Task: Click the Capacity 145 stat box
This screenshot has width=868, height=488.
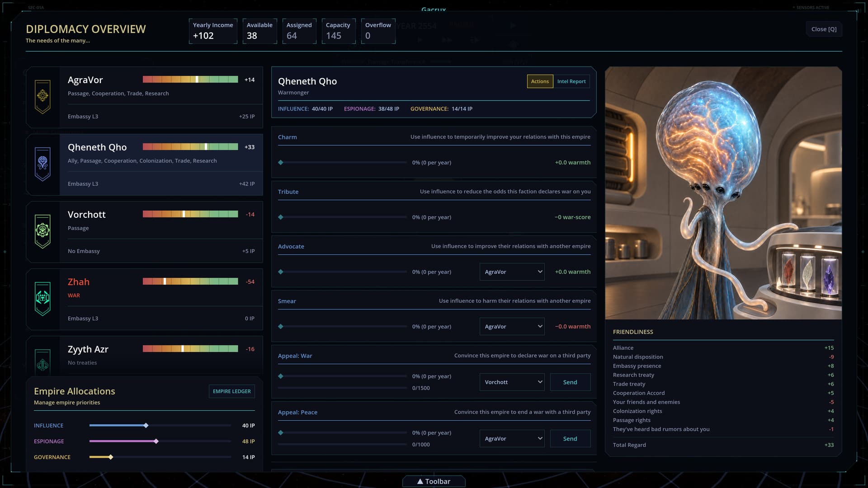Action: 339,31
